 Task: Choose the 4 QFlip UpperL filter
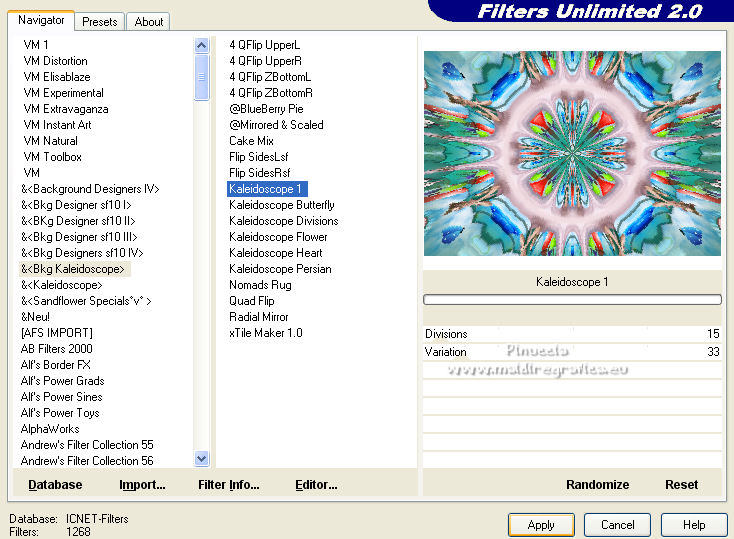pyautogui.click(x=264, y=45)
